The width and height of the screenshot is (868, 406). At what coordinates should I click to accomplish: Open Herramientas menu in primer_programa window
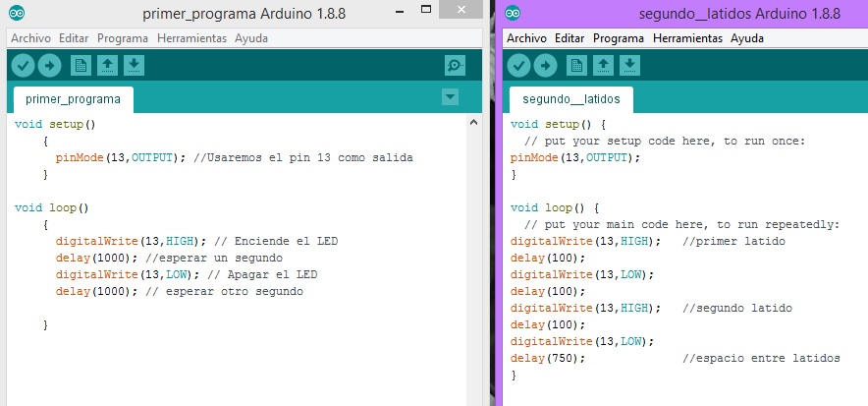pyautogui.click(x=191, y=38)
